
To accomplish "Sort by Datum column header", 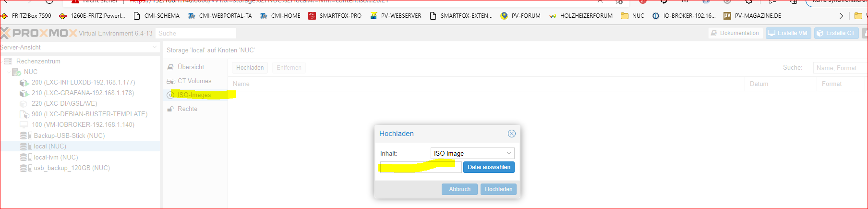I will (781, 84).
